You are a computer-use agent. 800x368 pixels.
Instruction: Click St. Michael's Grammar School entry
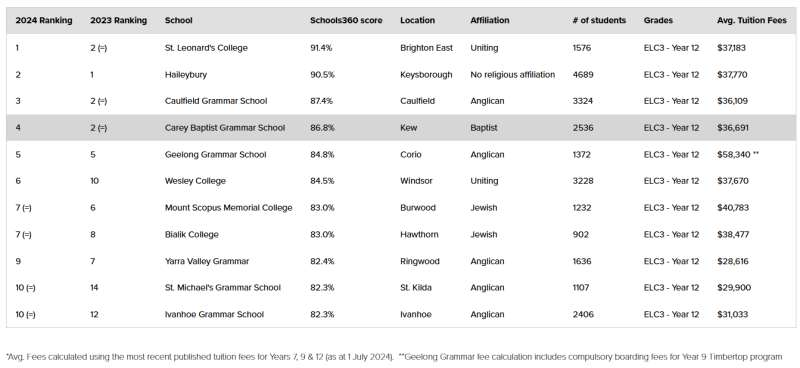click(222, 288)
